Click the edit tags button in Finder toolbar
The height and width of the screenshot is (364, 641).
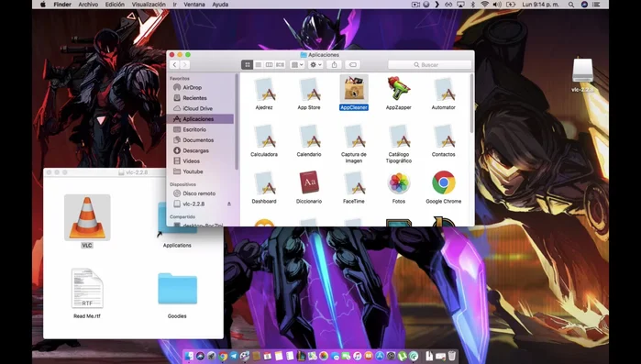tap(352, 64)
